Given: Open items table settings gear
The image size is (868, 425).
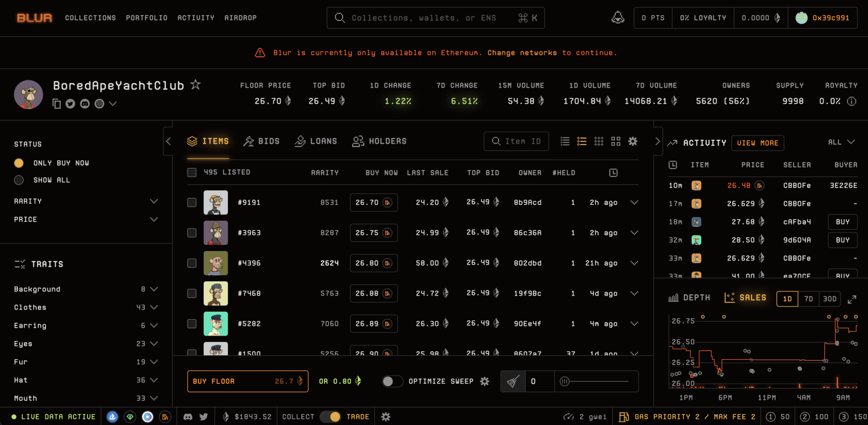Looking at the screenshot, I should [633, 141].
